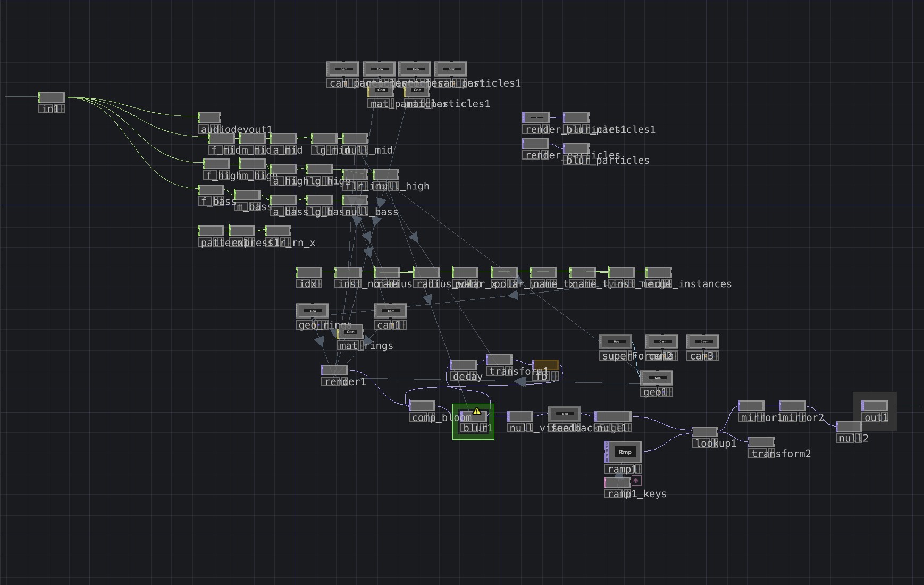This screenshot has width=924, height=585.
Task: Select the null_high node
Action: tap(386, 174)
